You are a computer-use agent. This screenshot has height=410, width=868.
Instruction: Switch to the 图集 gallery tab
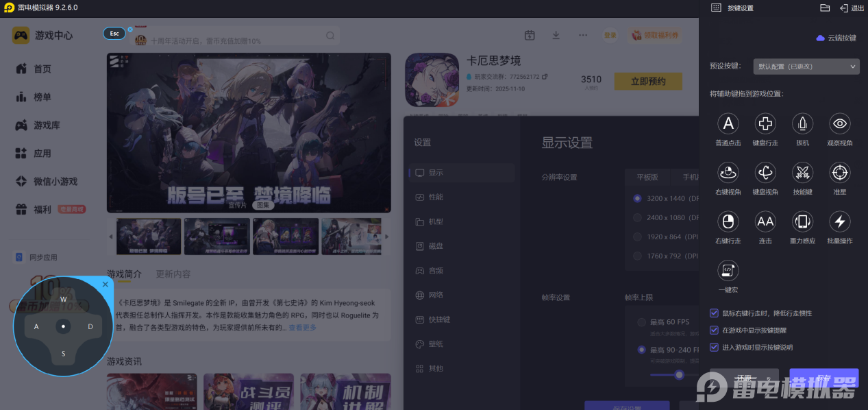[x=263, y=204]
